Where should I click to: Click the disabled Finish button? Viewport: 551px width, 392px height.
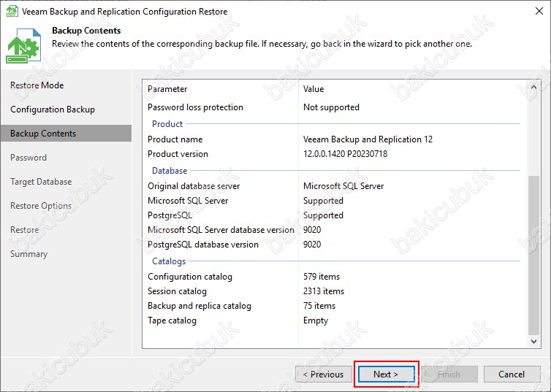click(x=449, y=374)
